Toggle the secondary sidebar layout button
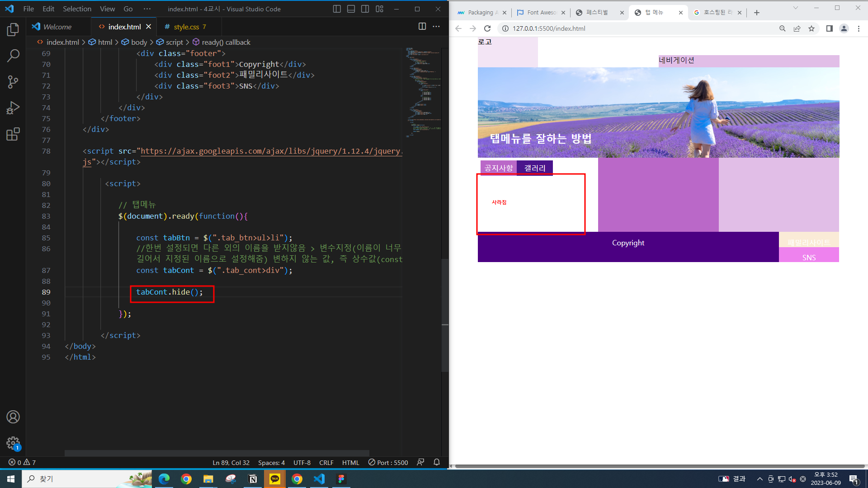Screen dimensions: 868x488 [365, 9]
